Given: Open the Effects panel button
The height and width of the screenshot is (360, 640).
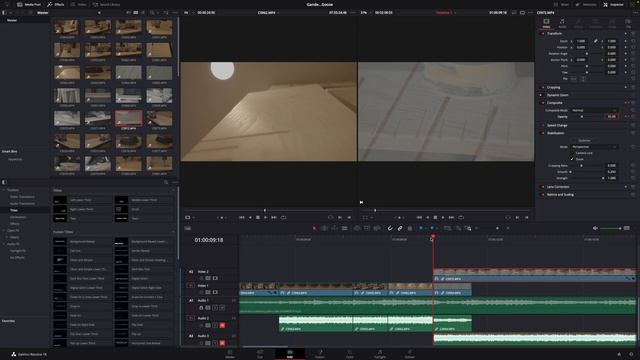Looking at the screenshot, I should 56,4.
